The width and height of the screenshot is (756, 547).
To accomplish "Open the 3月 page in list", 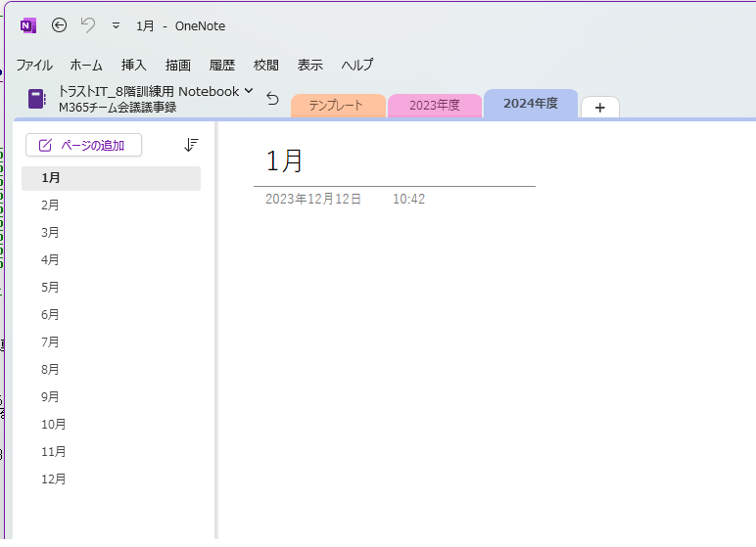I will pos(50,233).
